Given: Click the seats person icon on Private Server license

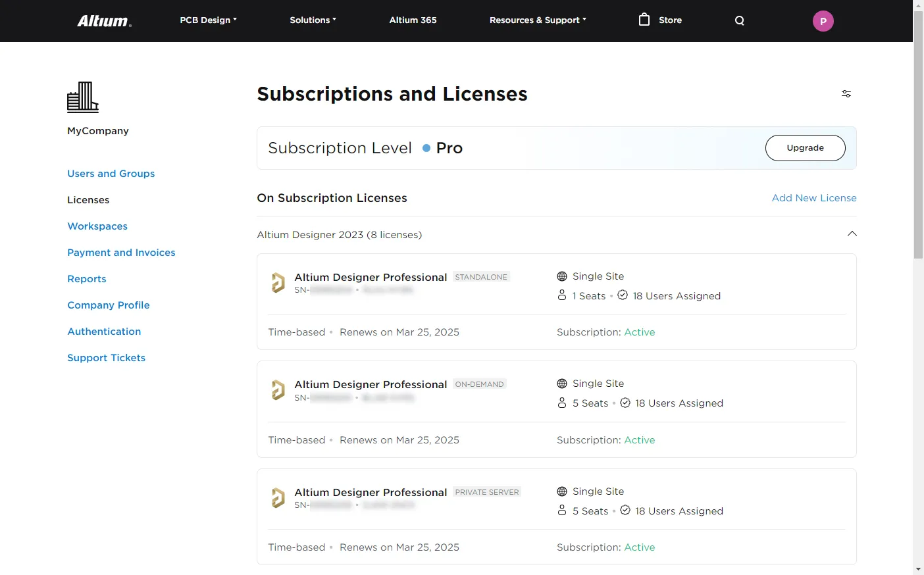Looking at the screenshot, I should point(562,510).
